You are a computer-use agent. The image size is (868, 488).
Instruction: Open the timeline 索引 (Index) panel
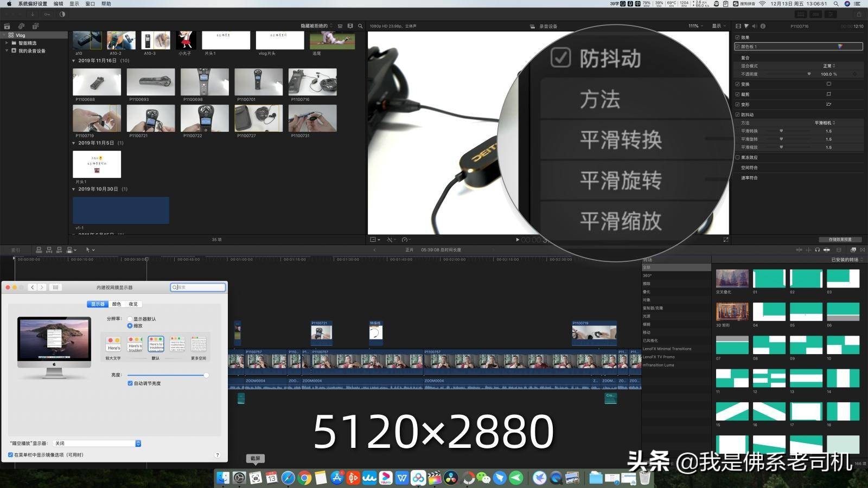click(15, 249)
